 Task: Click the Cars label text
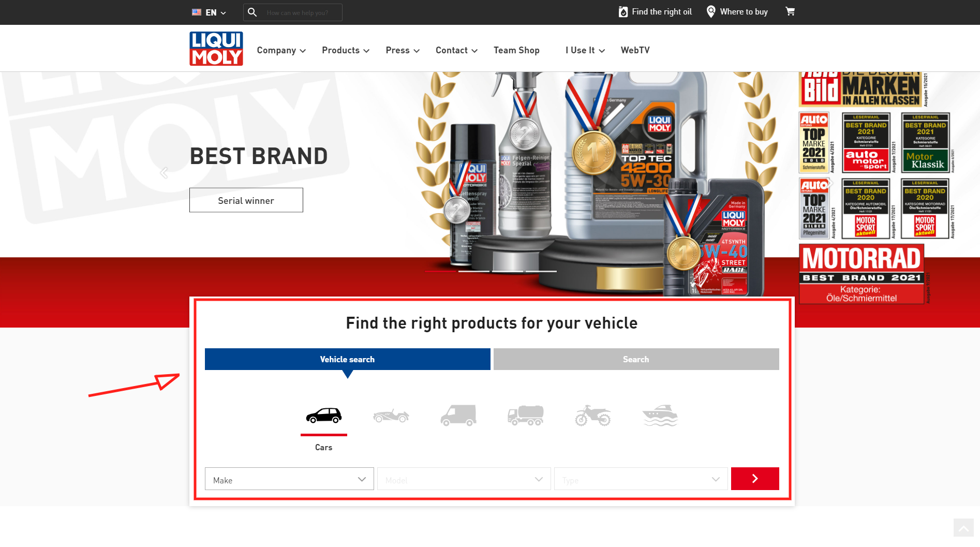[x=324, y=447]
